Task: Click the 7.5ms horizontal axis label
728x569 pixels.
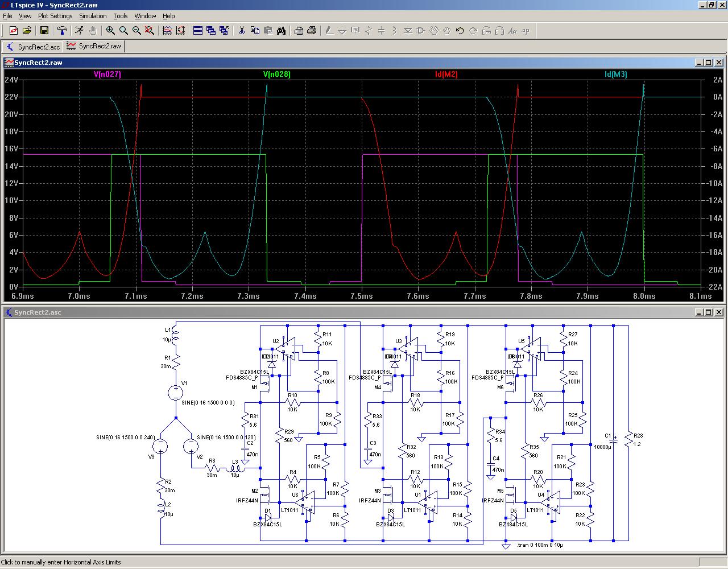Action: 362,296
